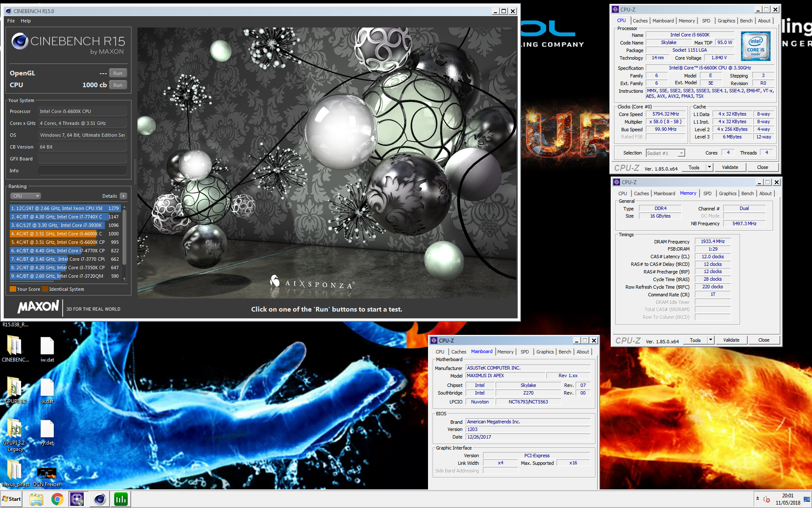812x508 pixels.
Task: Open the Cinebench Help menu
Action: tap(26, 21)
